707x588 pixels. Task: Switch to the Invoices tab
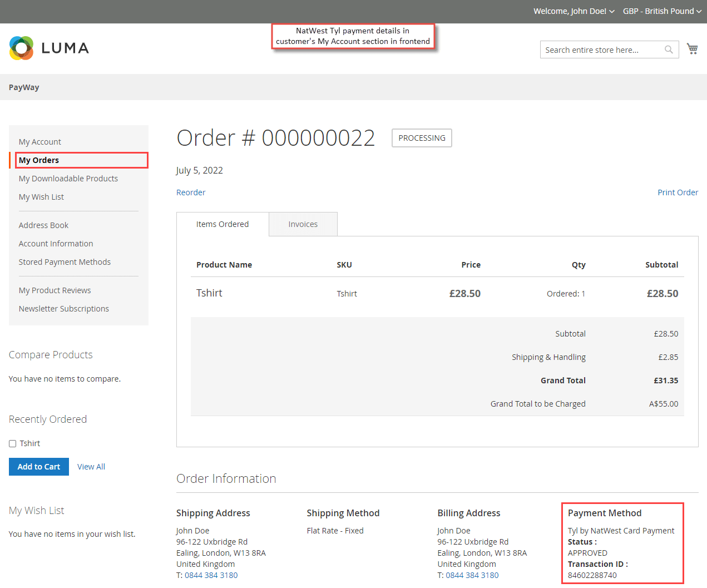pyautogui.click(x=303, y=224)
